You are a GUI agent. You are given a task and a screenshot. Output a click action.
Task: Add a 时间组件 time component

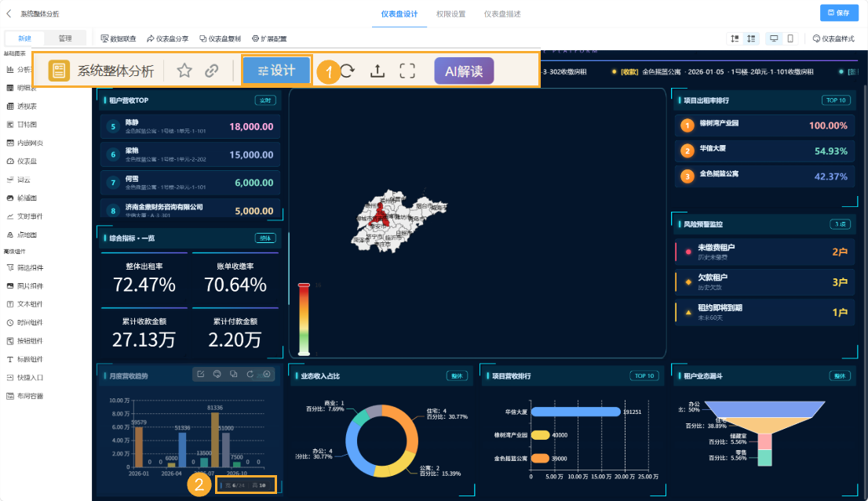click(x=25, y=322)
